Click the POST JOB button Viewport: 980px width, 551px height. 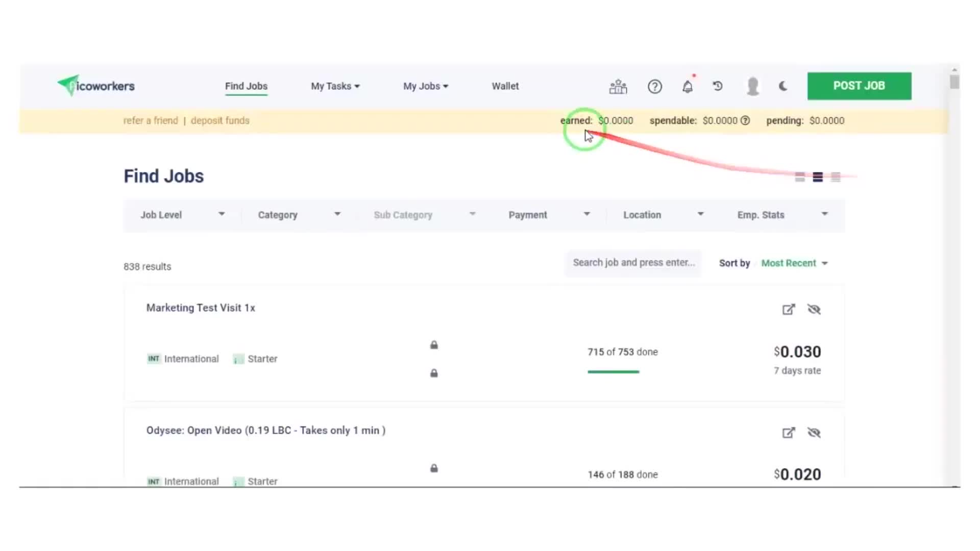[x=859, y=86]
